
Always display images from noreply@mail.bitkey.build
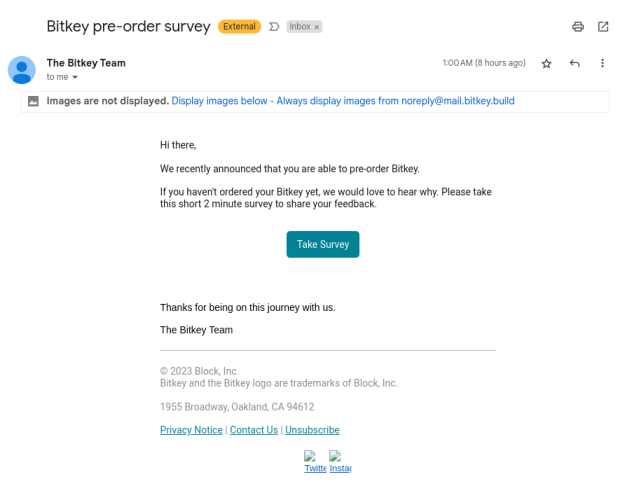pyautogui.click(x=395, y=101)
